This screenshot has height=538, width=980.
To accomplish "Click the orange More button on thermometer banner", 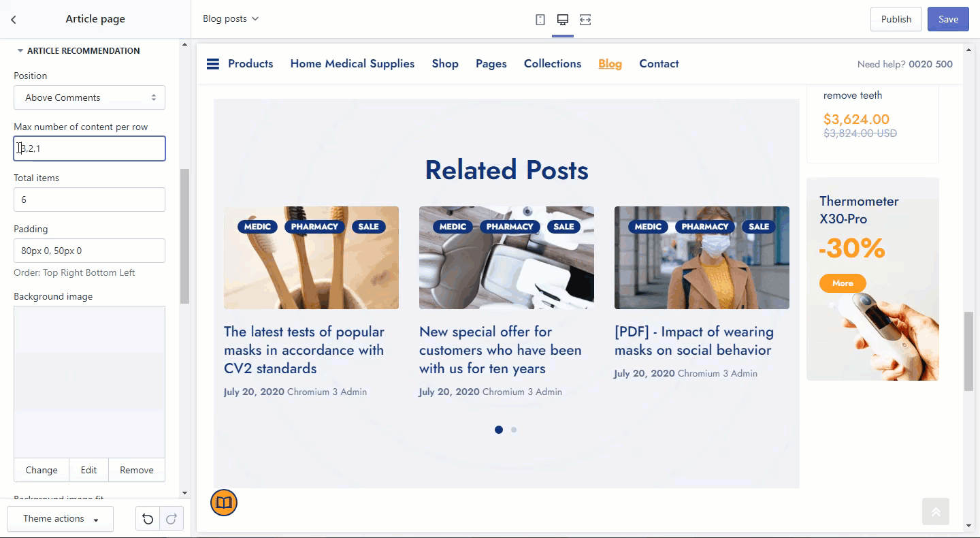I will [x=843, y=283].
